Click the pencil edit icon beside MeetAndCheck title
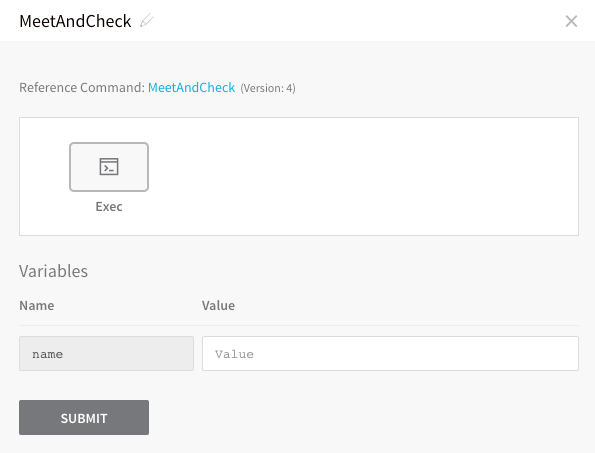 (x=147, y=20)
